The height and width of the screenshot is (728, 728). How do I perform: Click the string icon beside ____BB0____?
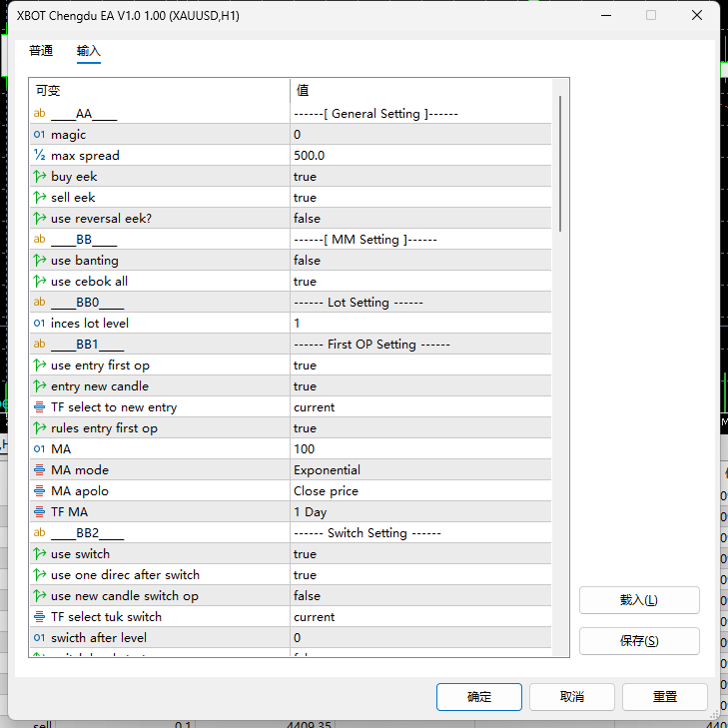[40, 303]
